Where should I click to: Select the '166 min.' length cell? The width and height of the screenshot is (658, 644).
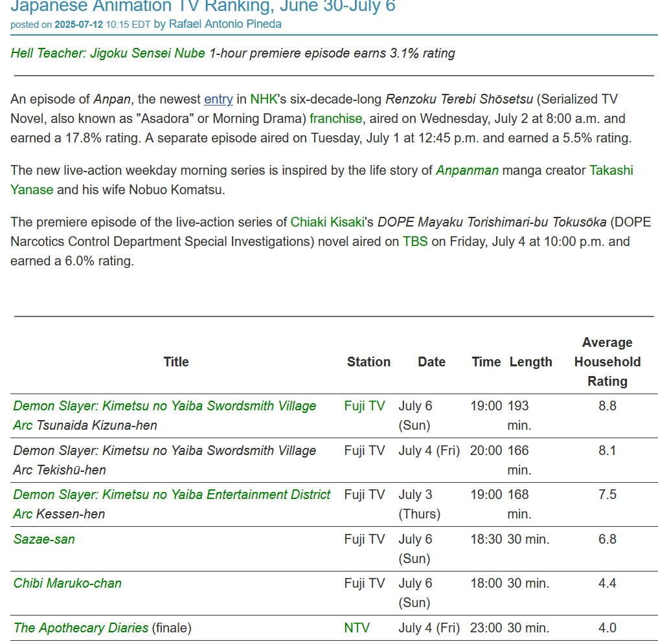[x=519, y=460]
